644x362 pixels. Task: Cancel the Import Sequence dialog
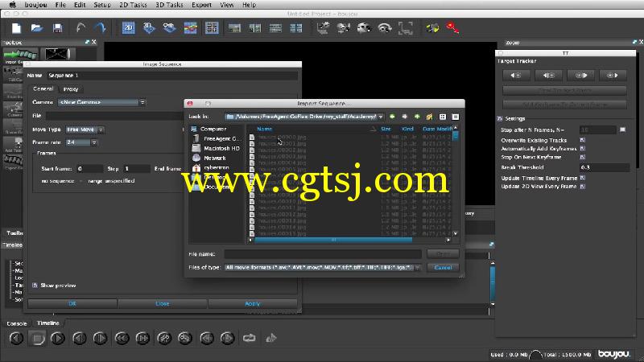pyautogui.click(x=443, y=268)
